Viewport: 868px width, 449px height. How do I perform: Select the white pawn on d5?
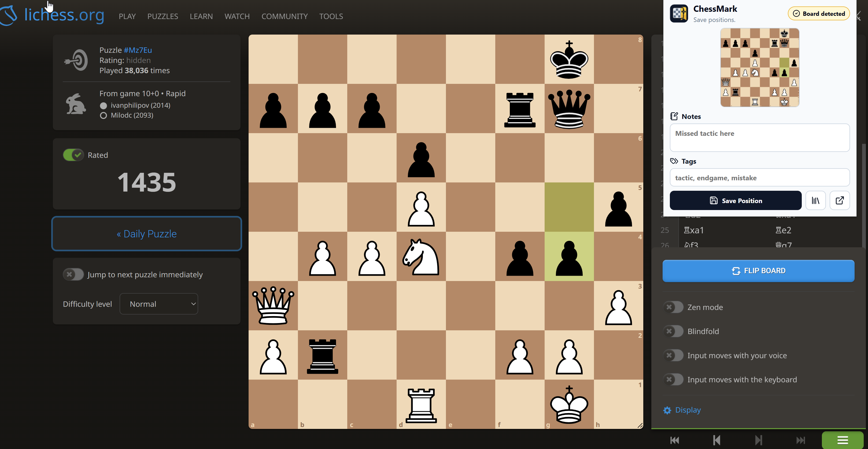[421, 207]
